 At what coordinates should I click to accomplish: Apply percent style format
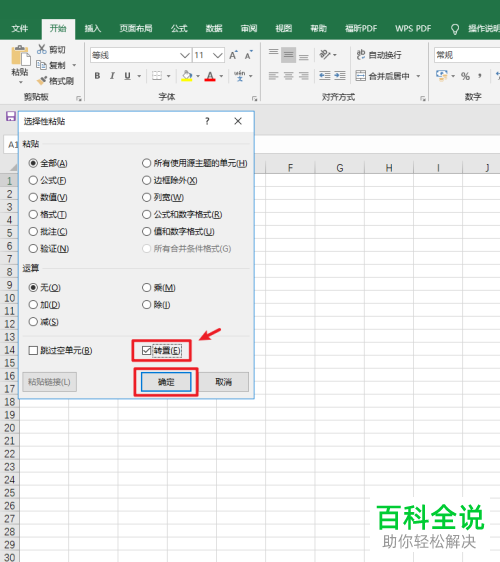465,76
